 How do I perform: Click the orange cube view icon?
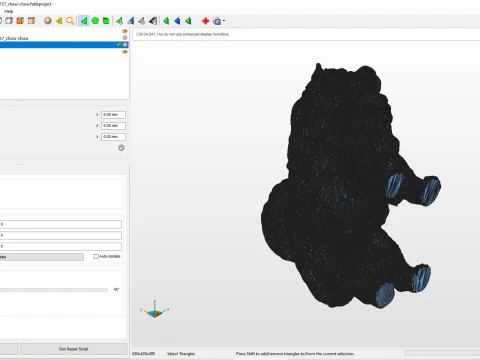pyautogui.click(x=20, y=21)
